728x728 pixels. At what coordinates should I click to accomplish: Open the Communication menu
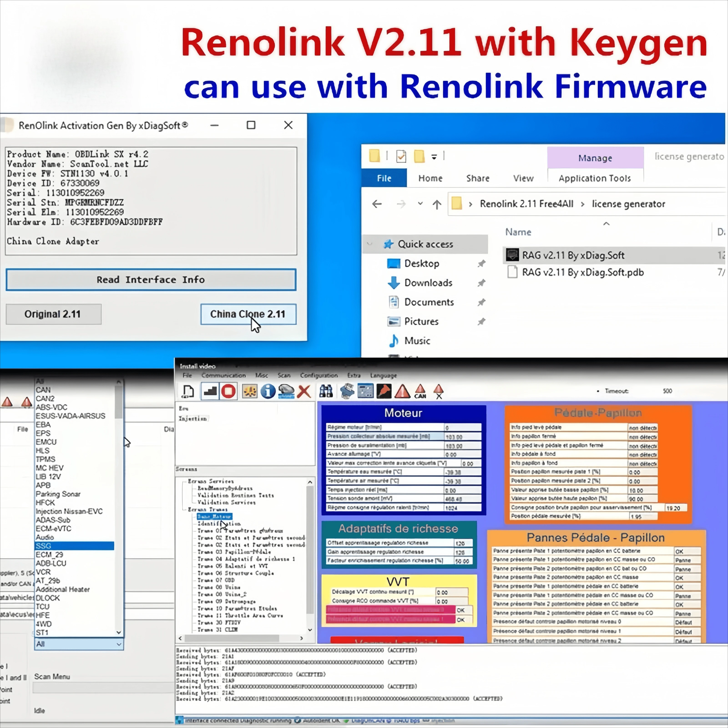[x=223, y=376]
